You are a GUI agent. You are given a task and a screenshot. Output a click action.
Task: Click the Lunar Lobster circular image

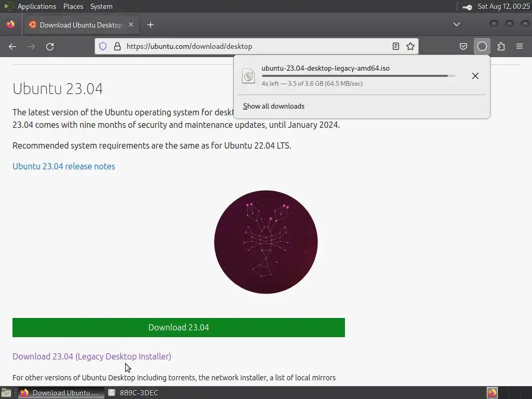(x=266, y=242)
